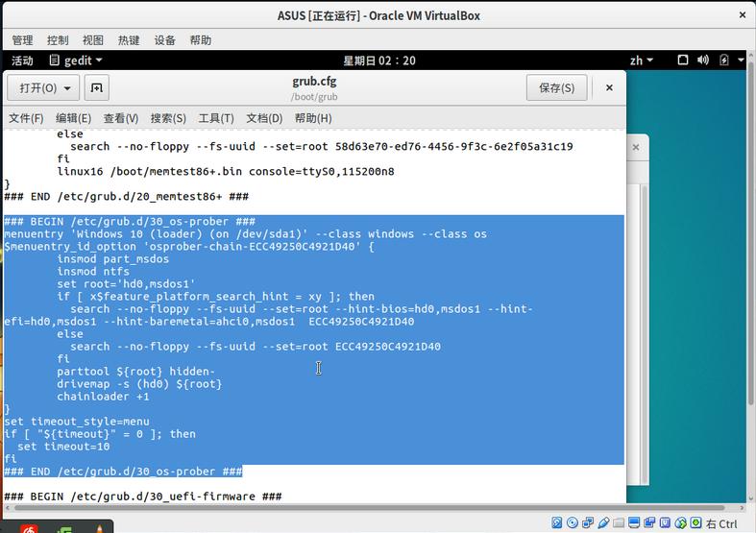756x533 pixels.
Task: Open the VirtualBox 帮助 menu
Action: pyautogui.click(x=200, y=40)
